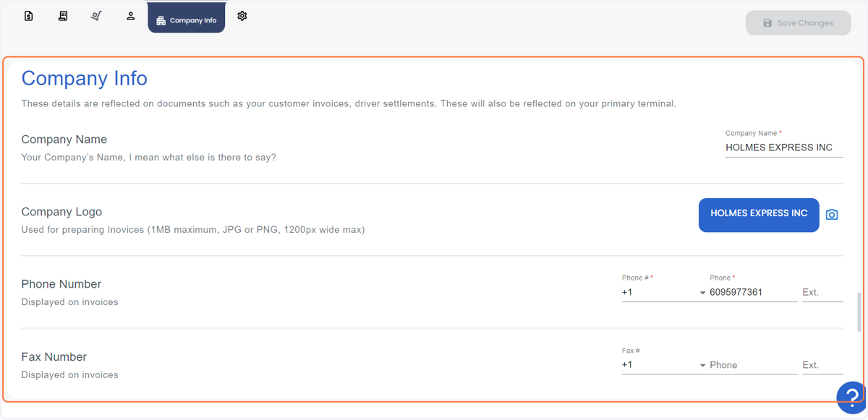The image size is (868, 420).
Task: Edit the Company Name input field
Action: 784,147
